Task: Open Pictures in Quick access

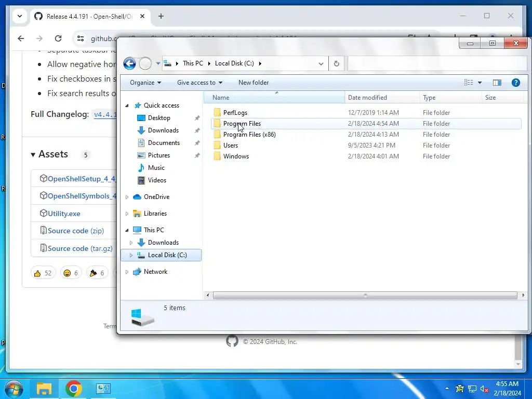Action: tap(158, 155)
